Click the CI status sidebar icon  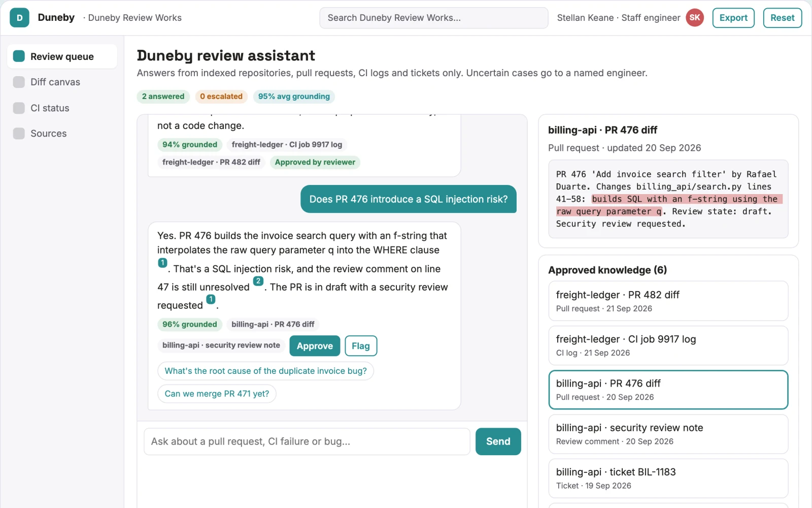pos(19,108)
